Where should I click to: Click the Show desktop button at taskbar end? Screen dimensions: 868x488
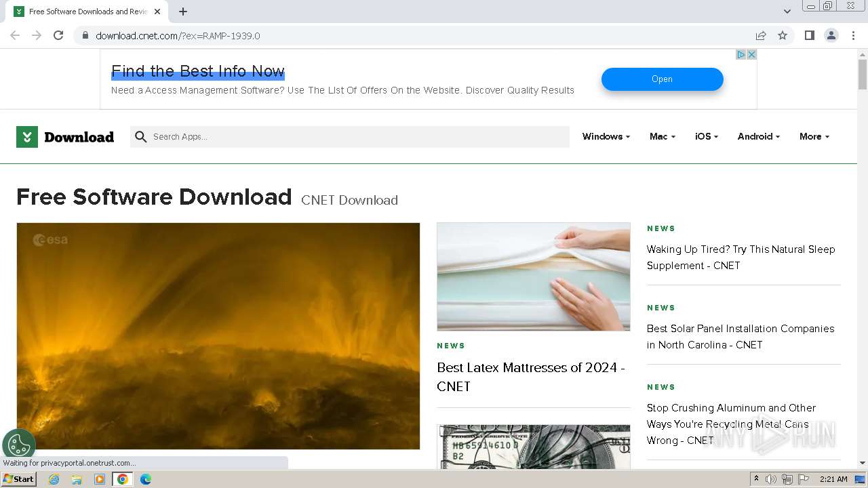pyautogui.click(x=861, y=479)
